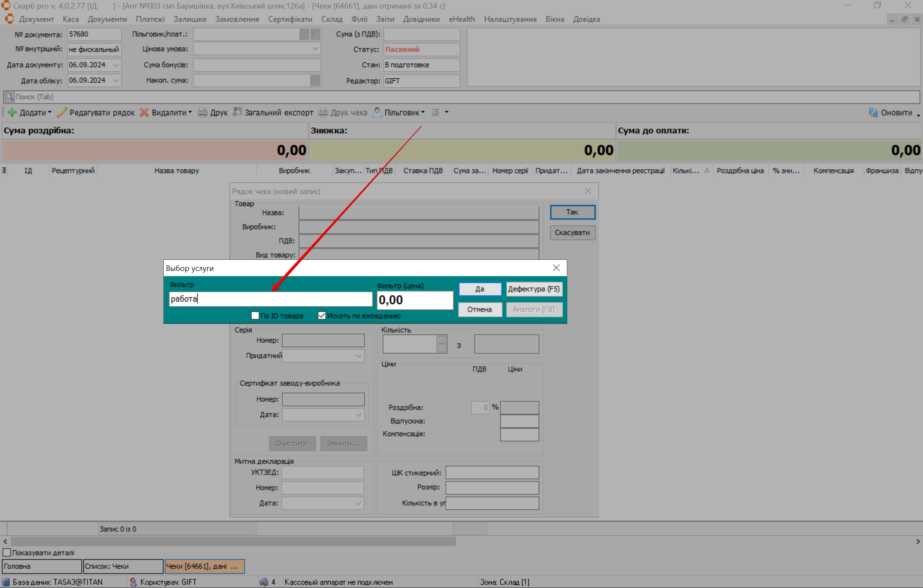Click the pencil Редагувати рядок icon

(x=62, y=112)
